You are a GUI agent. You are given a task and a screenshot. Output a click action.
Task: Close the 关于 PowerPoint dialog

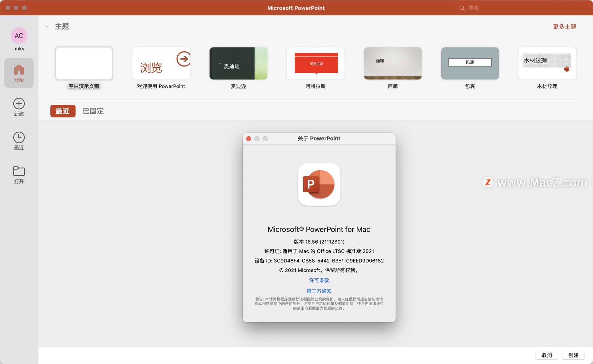click(249, 139)
